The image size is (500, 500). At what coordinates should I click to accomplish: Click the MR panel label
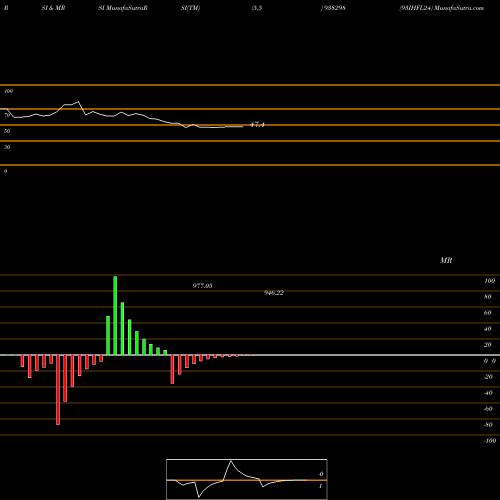coord(446,260)
